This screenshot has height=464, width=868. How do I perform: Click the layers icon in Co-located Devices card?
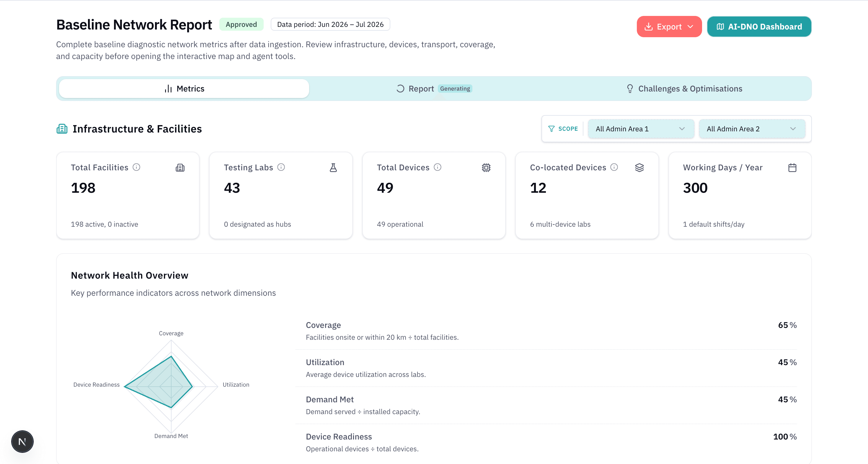pyautogui.click(x=639, y=167)
